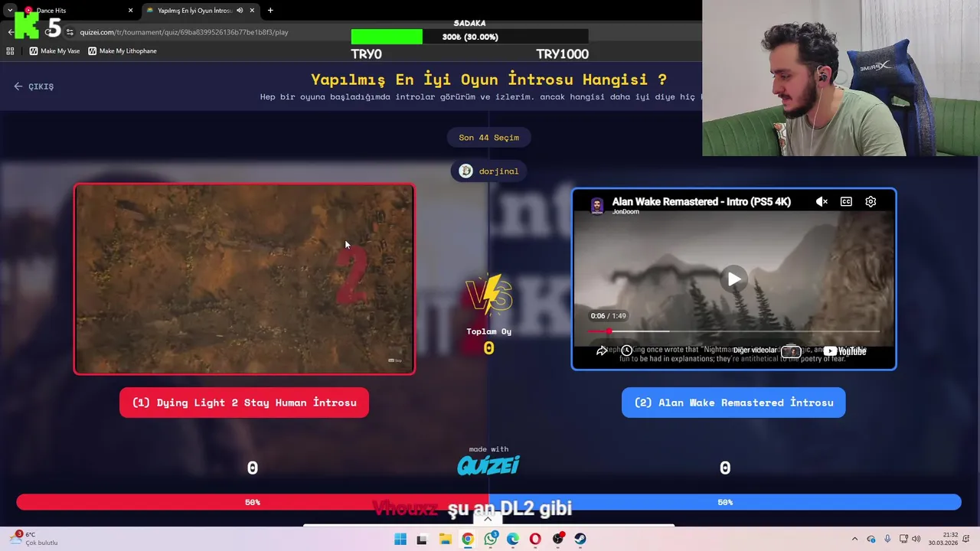The width and height of the screenshot is (980, 551).
Task: Close the Dance Hits tab
Action: pyautogui.click(x=130, y=11)
